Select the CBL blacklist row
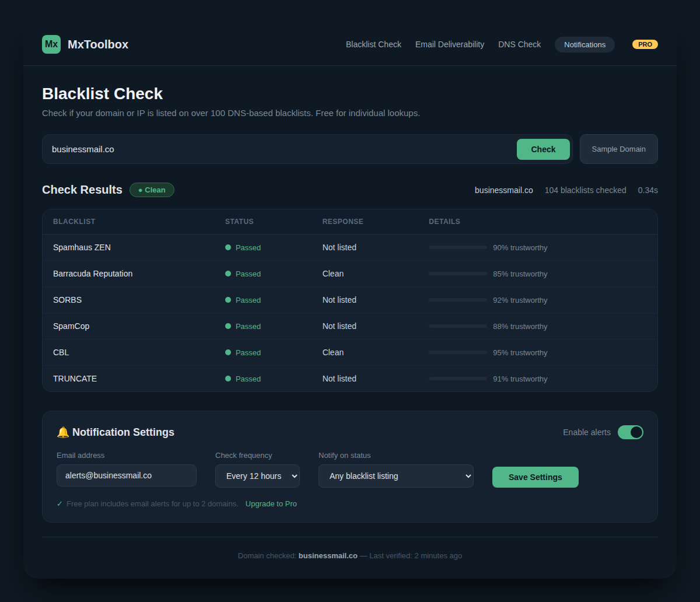 [350, 352]
